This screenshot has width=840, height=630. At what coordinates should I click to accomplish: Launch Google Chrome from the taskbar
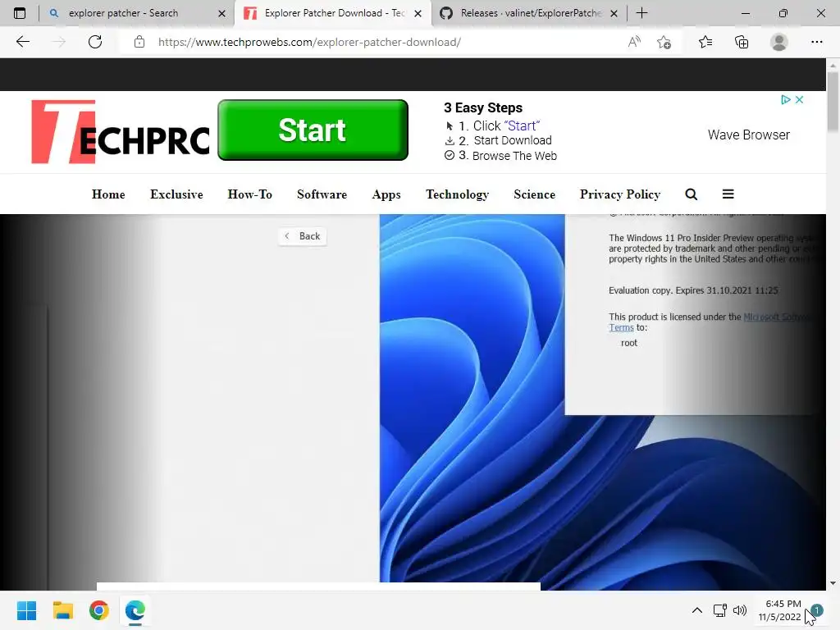coord(99,610)
